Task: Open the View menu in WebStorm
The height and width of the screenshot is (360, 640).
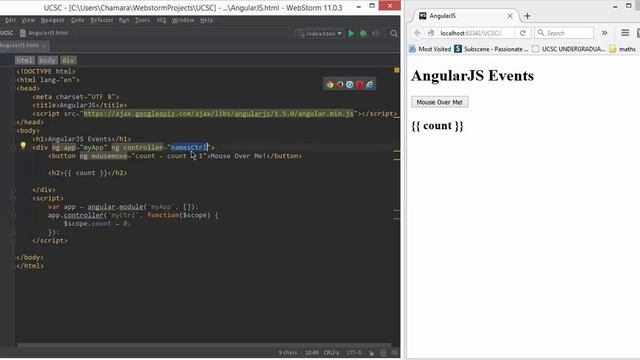Action: pos(28,20)
